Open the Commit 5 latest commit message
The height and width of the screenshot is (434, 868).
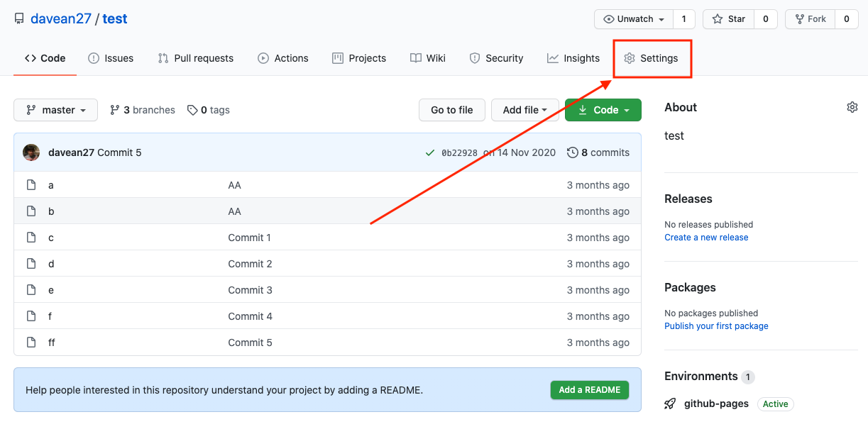click(x=119, y=152)
